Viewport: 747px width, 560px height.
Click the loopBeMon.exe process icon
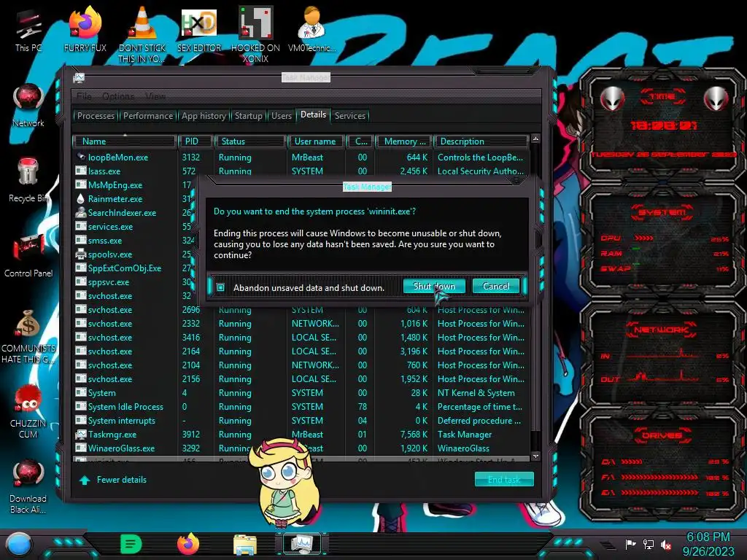pyautogui.click(x=80, y=157)
